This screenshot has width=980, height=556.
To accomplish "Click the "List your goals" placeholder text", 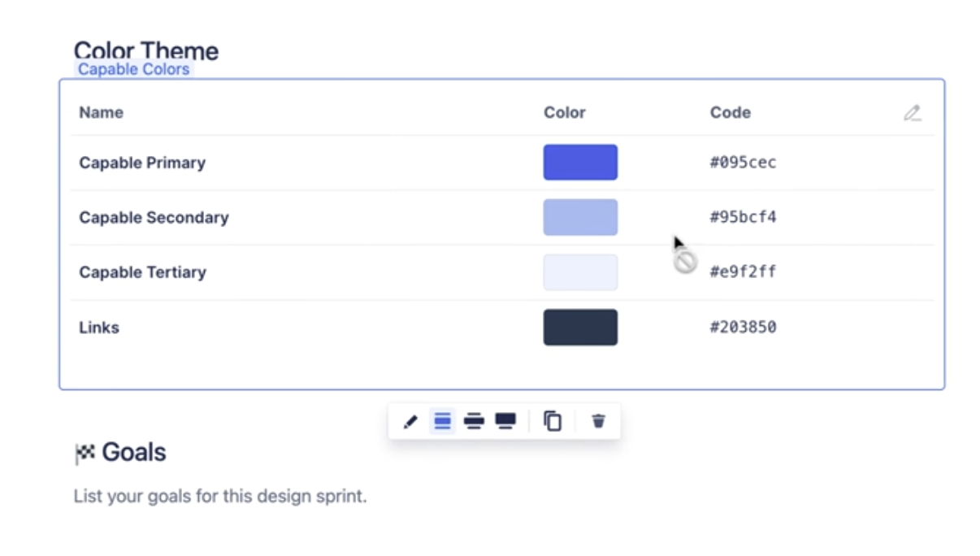I will click(220, 496).
